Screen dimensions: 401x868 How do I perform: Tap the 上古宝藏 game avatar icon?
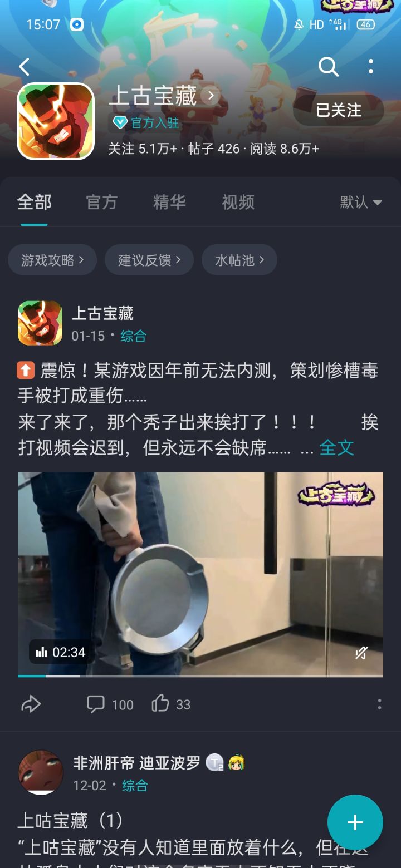[x=56, y=121]
